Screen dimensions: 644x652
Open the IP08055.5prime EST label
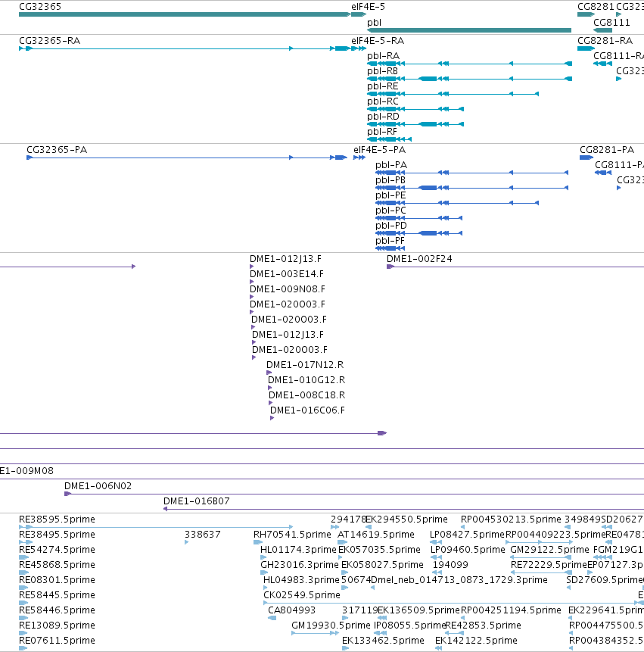[x=409, y=625]
